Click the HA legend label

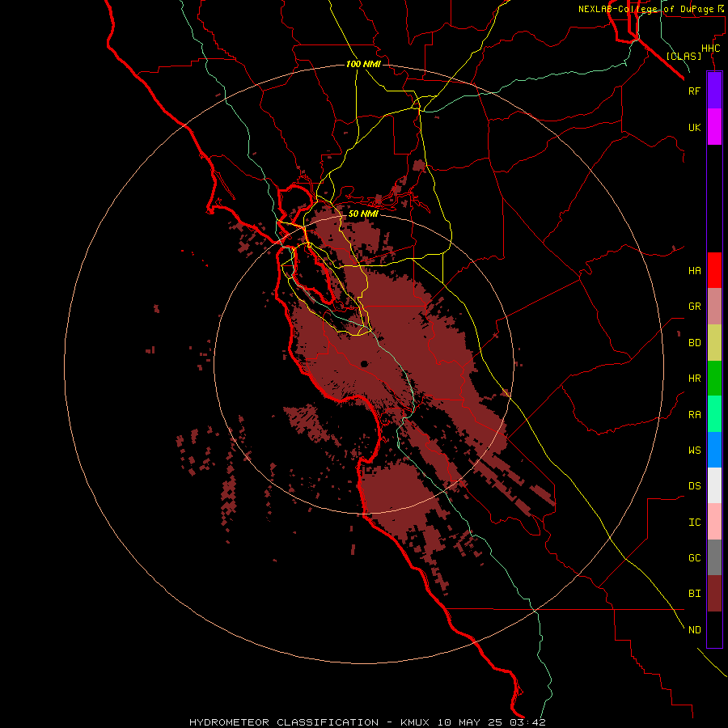[694, 270]
